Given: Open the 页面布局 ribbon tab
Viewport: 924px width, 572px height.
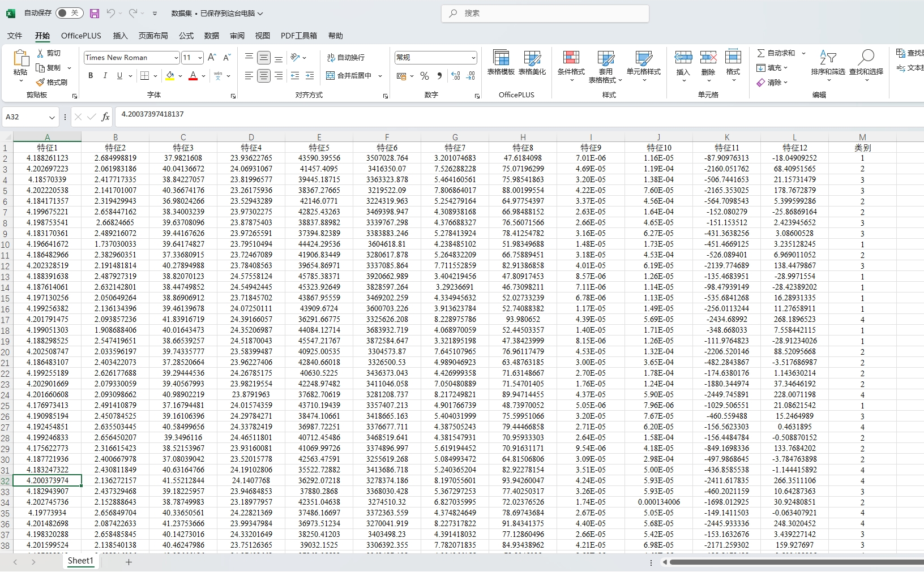Looking at the screenshot, I should (153, 36).
